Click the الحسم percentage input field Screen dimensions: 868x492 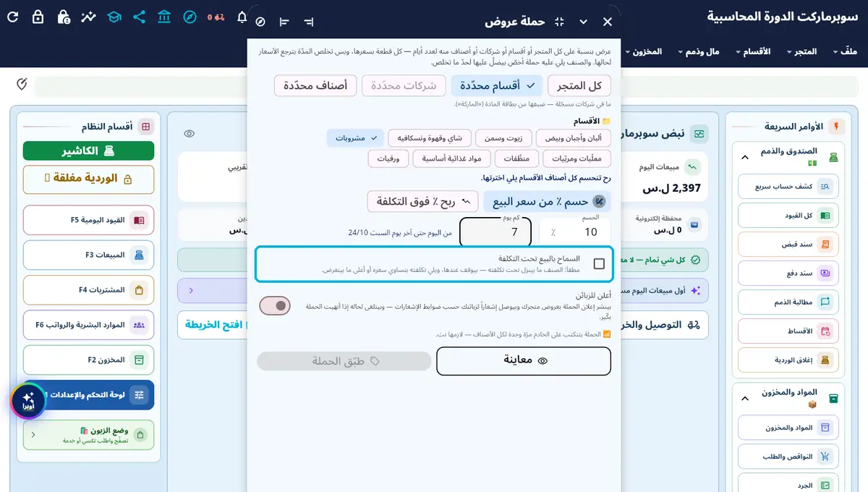click(574, 232)
